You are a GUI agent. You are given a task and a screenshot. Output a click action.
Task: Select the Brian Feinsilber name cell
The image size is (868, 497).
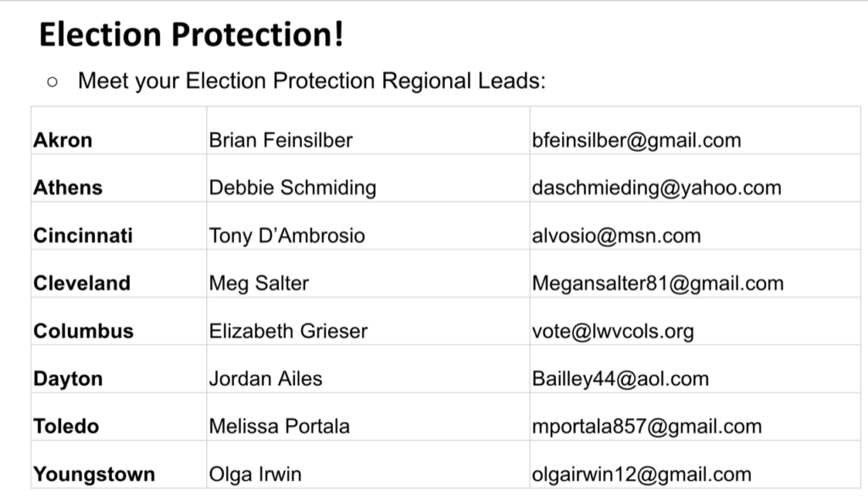(281, 140)
